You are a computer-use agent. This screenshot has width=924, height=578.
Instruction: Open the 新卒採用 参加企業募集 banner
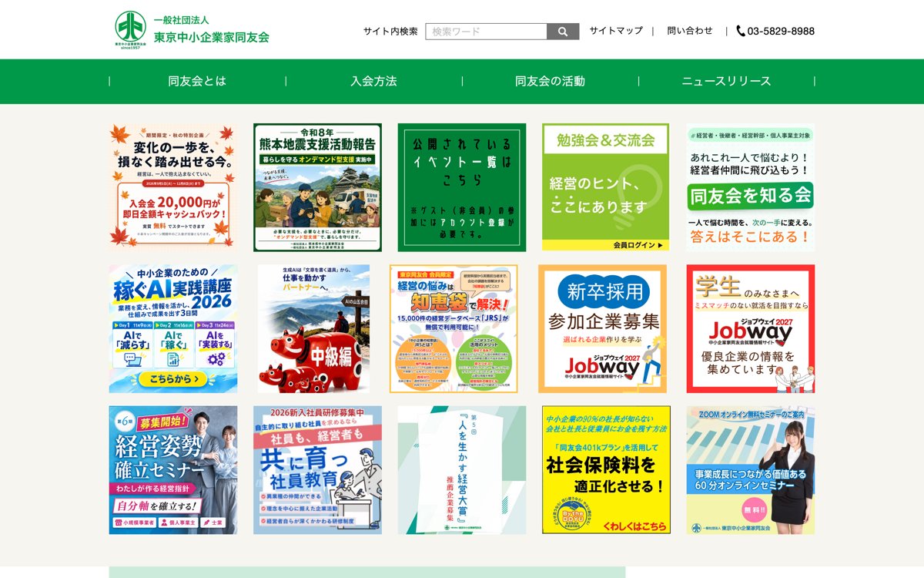coord(602,329)
